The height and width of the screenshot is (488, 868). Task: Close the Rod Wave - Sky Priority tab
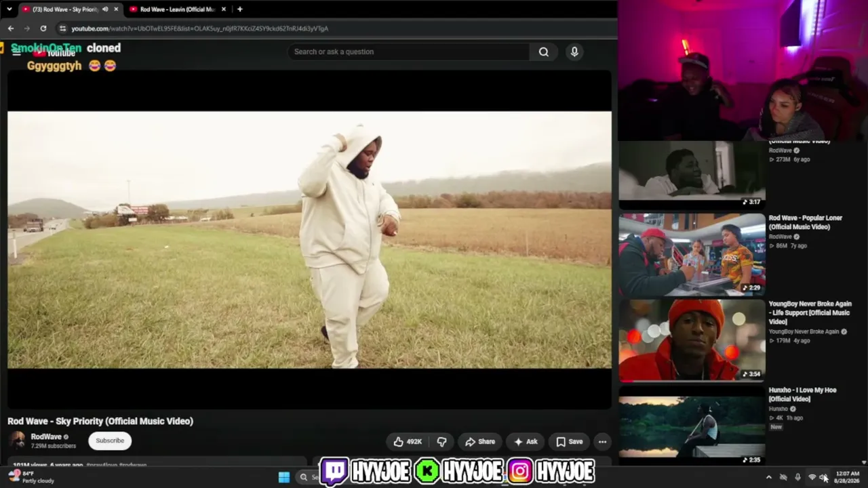tap(116, 9)
